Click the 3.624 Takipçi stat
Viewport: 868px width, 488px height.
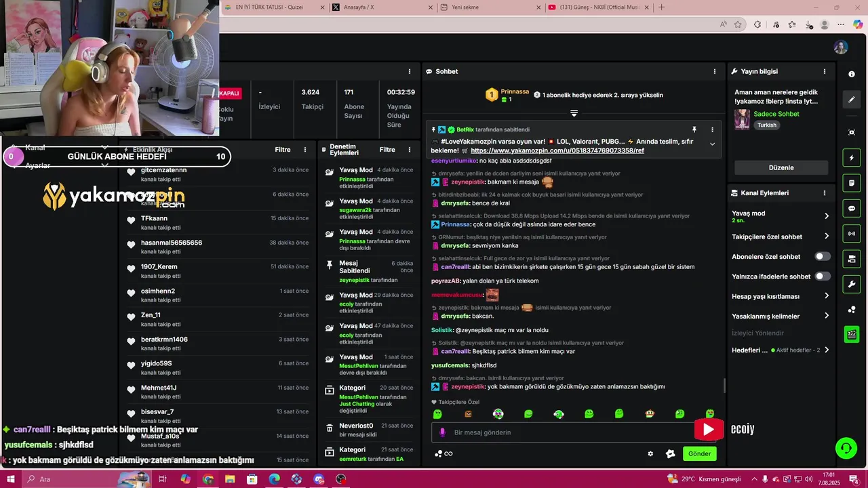click(312, 100)
